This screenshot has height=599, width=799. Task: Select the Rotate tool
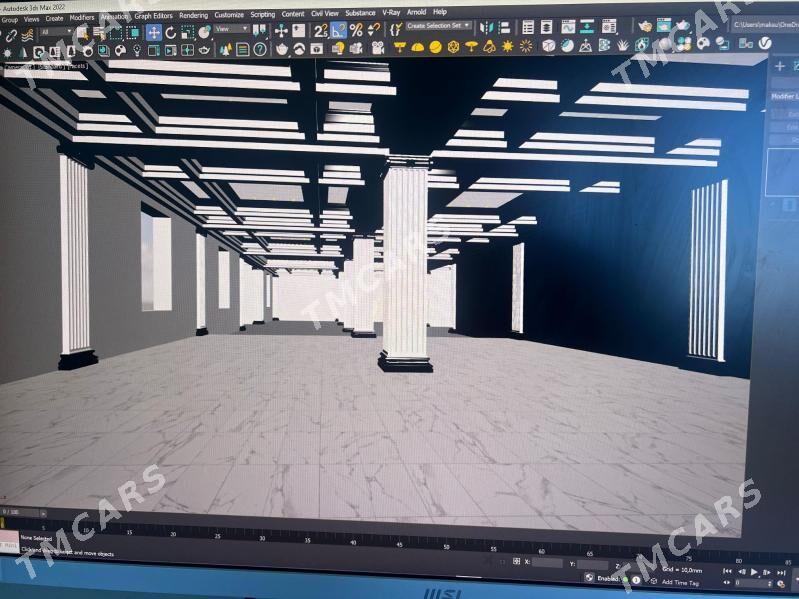pos(171,33)
